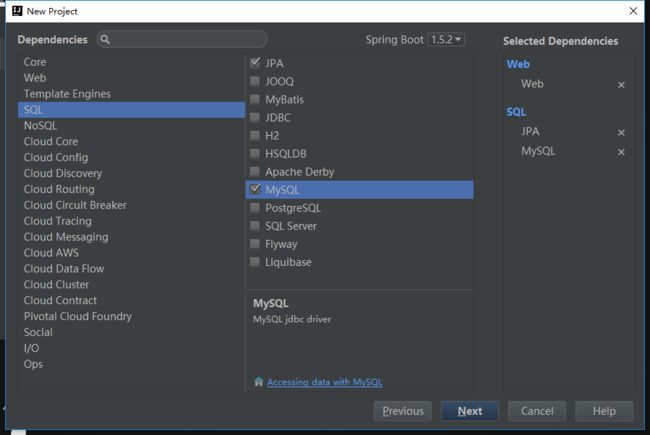The width and height of the screenshot is (650, 435).
Task: Select the Core category
Action: pos(131,62)
